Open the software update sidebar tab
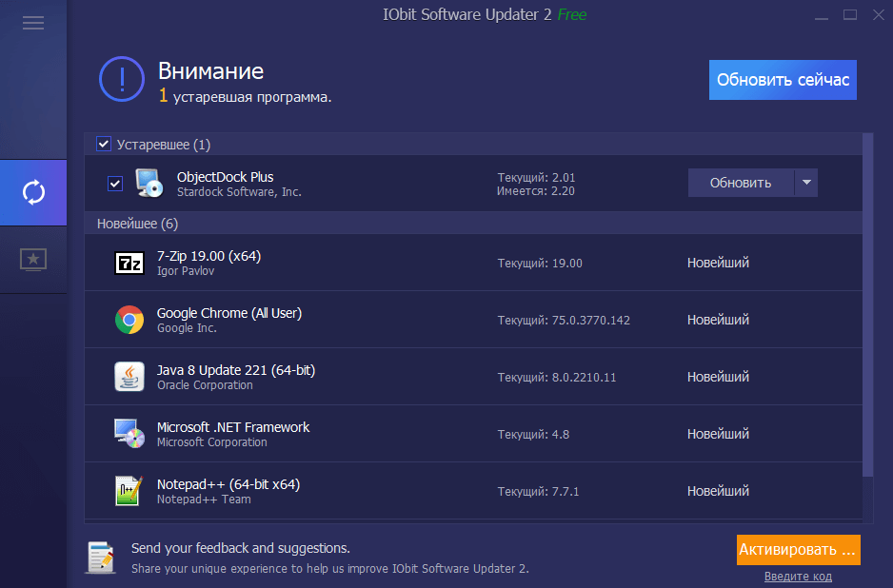 [x=33, y=192]
